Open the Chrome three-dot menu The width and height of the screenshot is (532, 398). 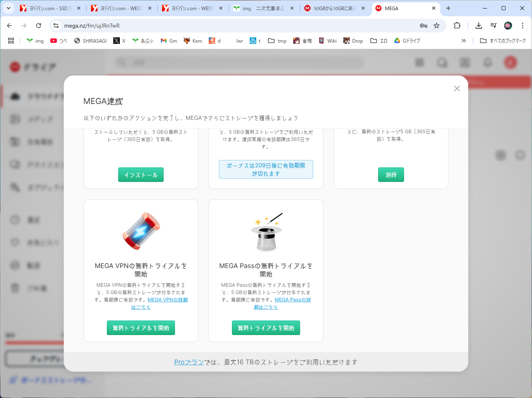[523, 26]
